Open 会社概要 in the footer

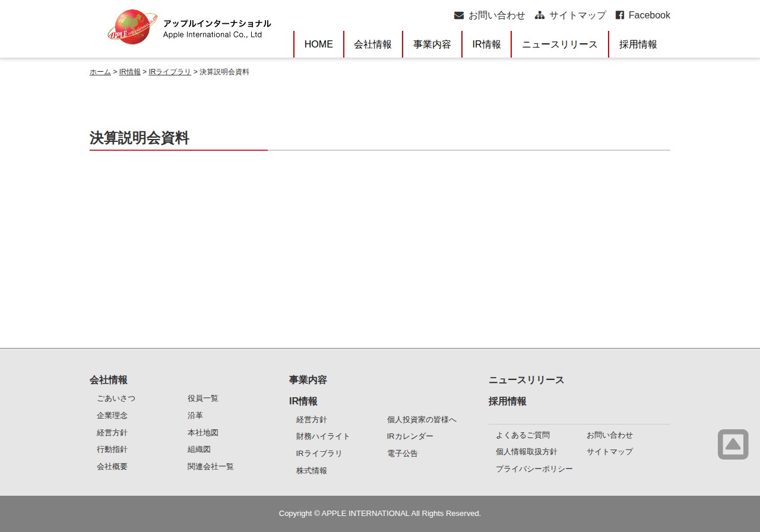click(x=112, y=467)
